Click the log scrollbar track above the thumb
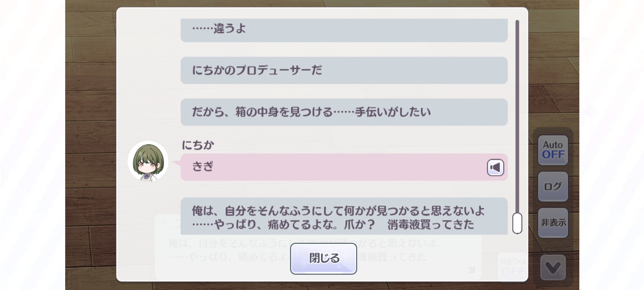 tap(517, 115)
